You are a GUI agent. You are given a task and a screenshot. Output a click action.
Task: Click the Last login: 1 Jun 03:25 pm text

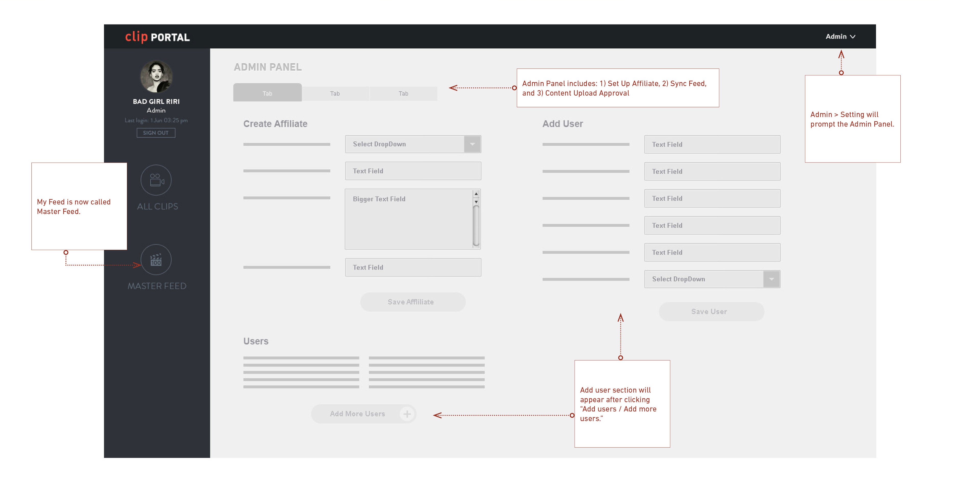(156, 120)
